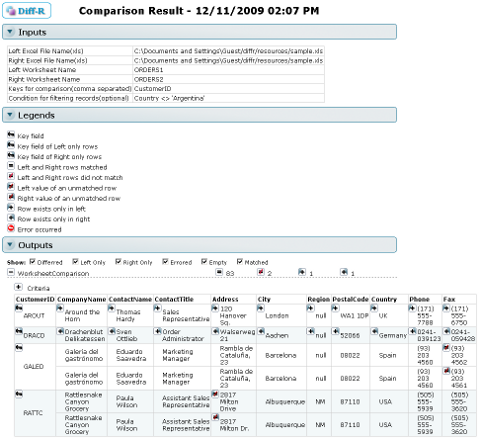This screenshot has height=439, width=480.
Task: Uncheck the Differed checkbox
Action: [x=32, y=262]
